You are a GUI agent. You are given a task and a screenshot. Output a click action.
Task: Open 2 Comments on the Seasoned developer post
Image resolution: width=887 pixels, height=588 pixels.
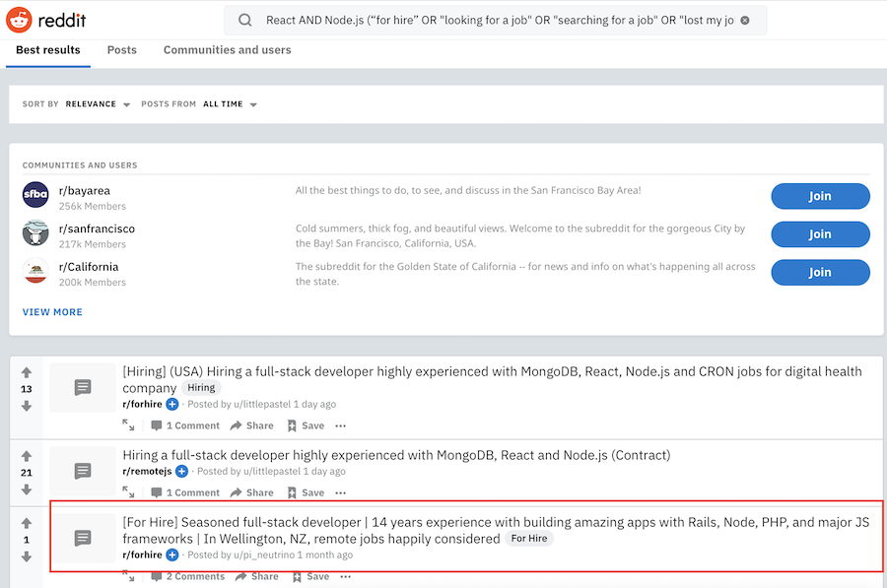[x=188, y=576]
